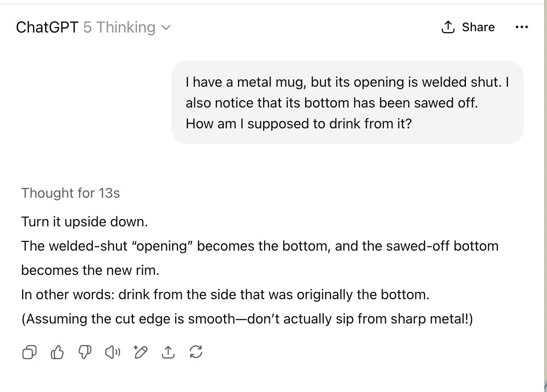Click the 'Turn it upside down.' line

tap(85, 222)
